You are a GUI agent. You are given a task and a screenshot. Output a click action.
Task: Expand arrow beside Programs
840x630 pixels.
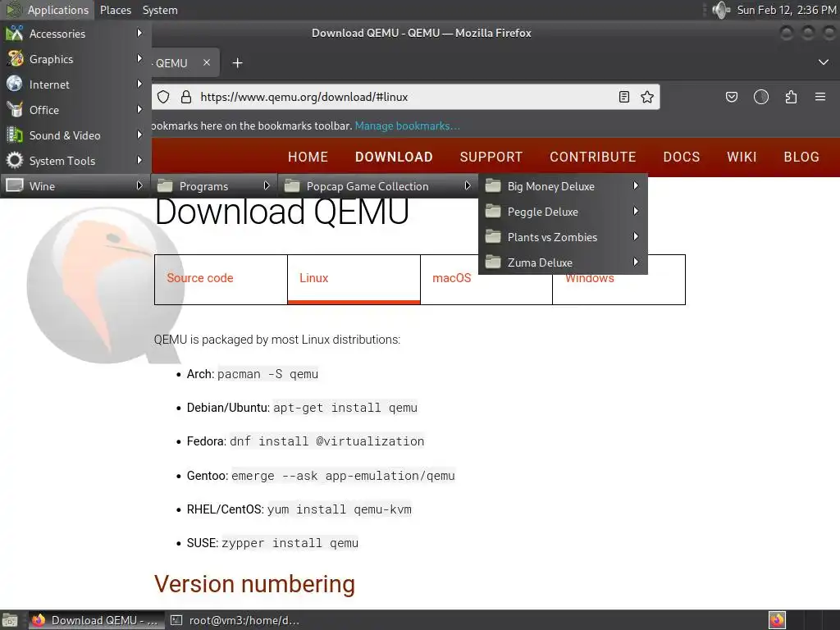click(267, 185)
